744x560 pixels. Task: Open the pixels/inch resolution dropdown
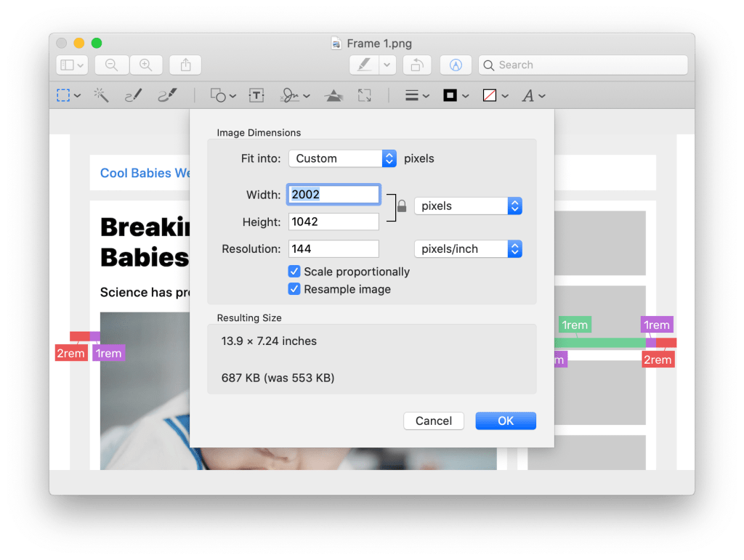tap(469, 249)
